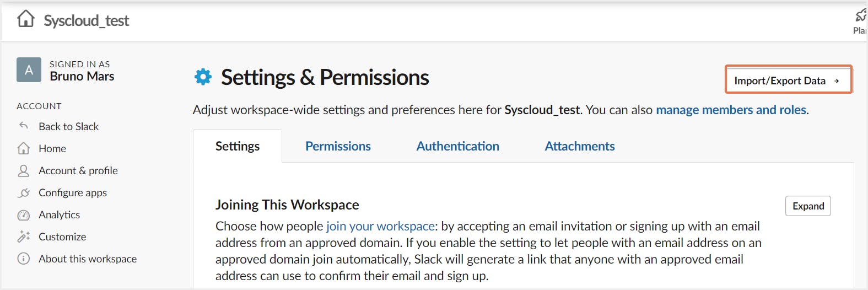The image size is (868, 290).
Task: Click the Back to Slack arrow icon
Action: click(23, 126)
